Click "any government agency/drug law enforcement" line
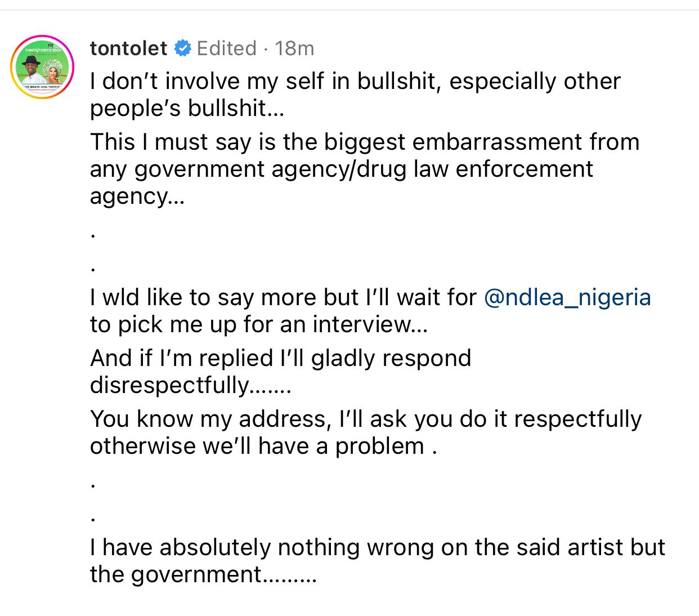699x616 pixels. pos(341,169)
